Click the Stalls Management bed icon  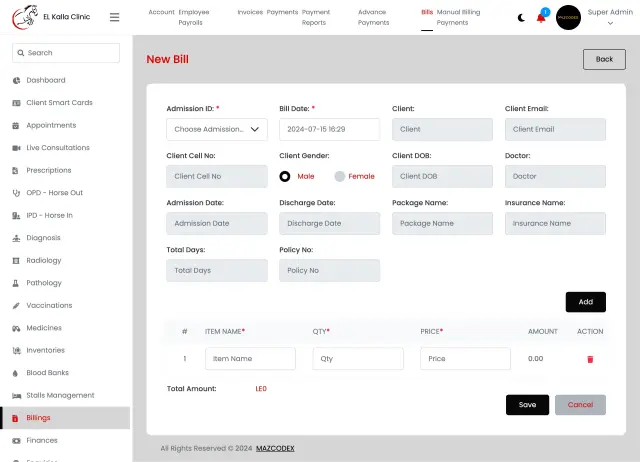coord(16,395)
